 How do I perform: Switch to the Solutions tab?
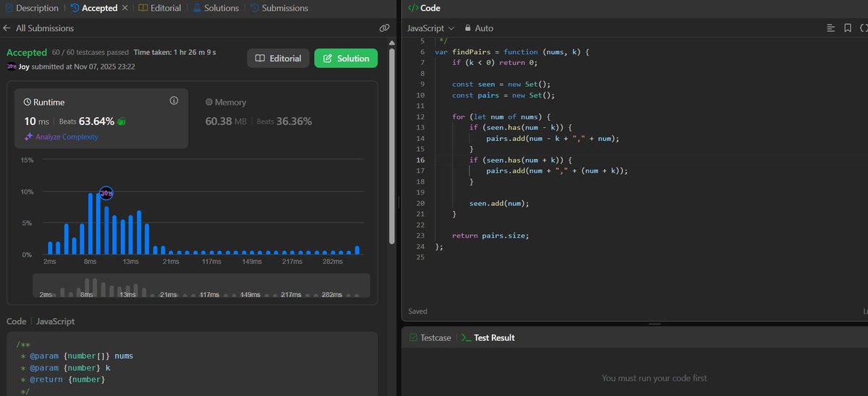click(x=216, y=8)
